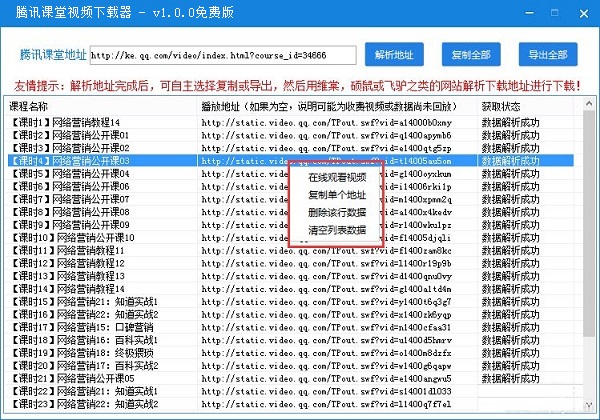This screenshot has width=600, height=420.
Task: Click URL ending vid=e1400qtg5zp
Action: 326,148
